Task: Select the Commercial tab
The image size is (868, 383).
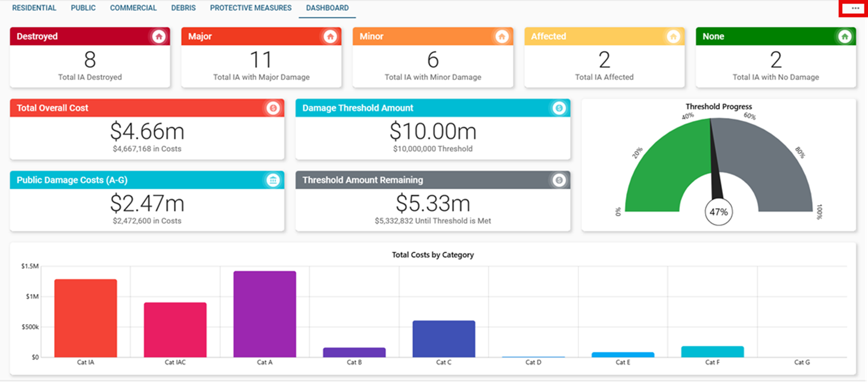Action: (x=133, y=8)
